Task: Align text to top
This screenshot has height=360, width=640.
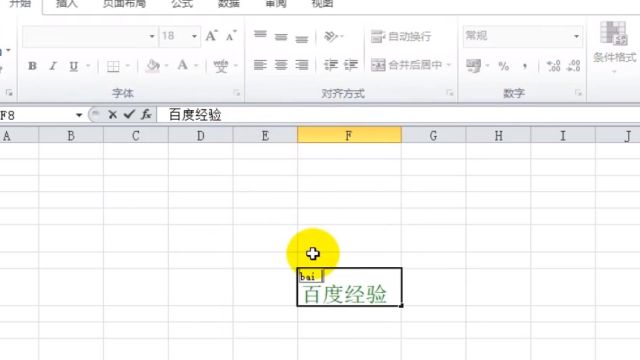Action: pos(260,36)
